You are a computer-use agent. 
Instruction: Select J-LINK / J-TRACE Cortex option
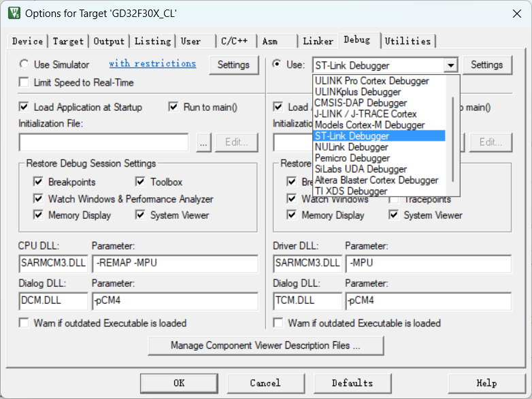coord(380,114)
